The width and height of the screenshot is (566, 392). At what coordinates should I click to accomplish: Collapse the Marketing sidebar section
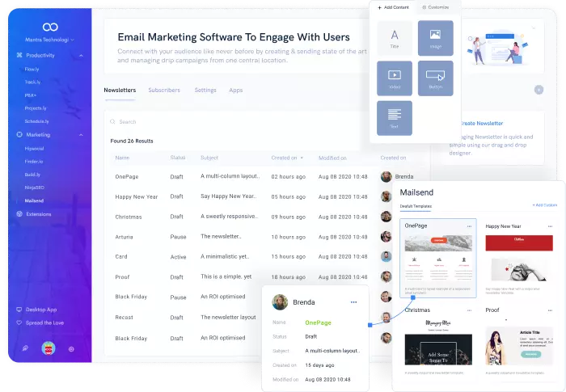(x=81, y=134)
